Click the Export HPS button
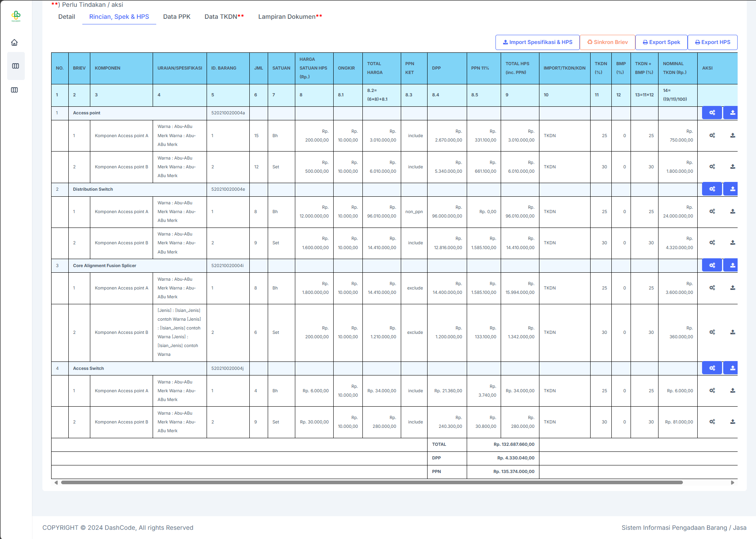Screen dimensions: 756x539 point(712,42)
